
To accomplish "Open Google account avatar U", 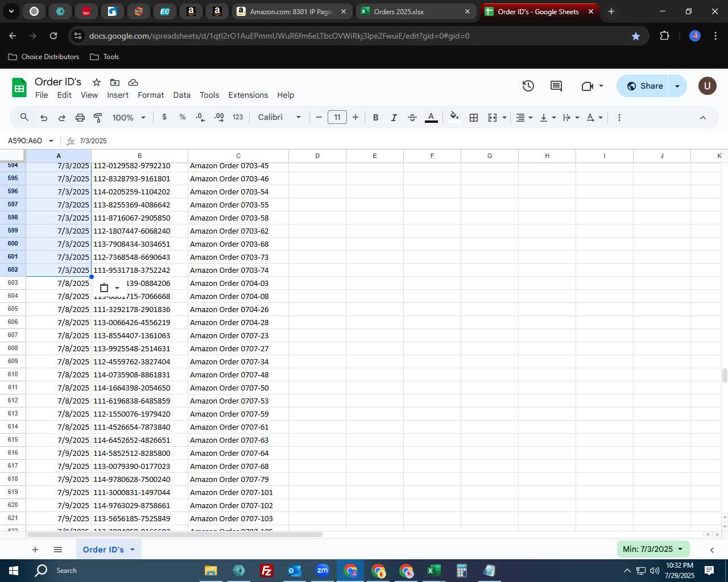I will tap(707, 86).
